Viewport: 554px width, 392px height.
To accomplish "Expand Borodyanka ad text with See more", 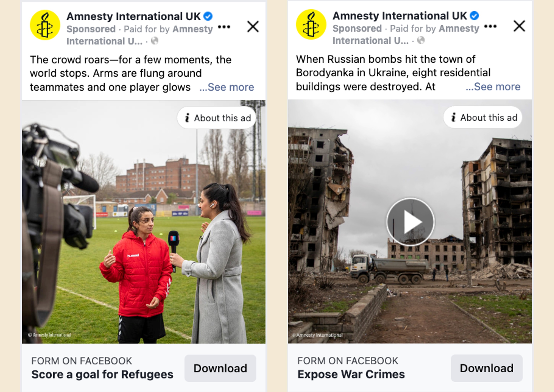I will (x=493, y=87).
